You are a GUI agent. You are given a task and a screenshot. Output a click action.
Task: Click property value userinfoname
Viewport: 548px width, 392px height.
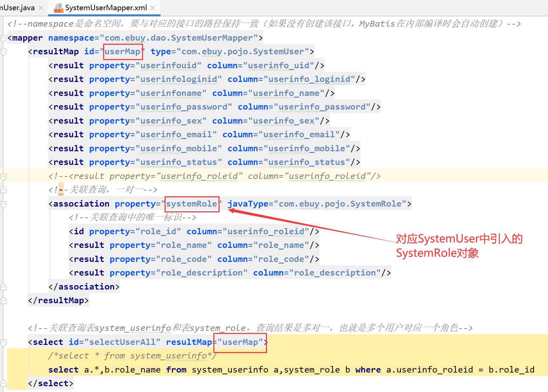point(171,93)
